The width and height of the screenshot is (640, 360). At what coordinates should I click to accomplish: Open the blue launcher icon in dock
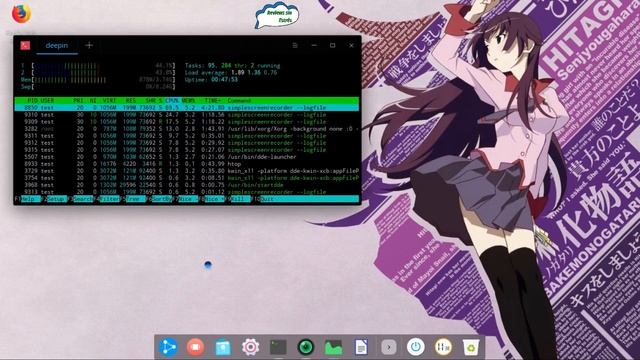[168, 347]
